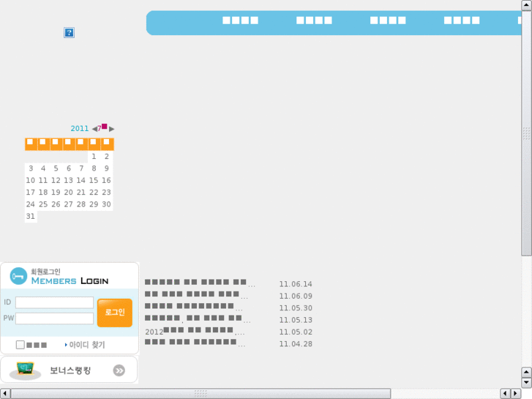
Task: Open the 아이디 찾기 link
Action: (x=87, y=345)
